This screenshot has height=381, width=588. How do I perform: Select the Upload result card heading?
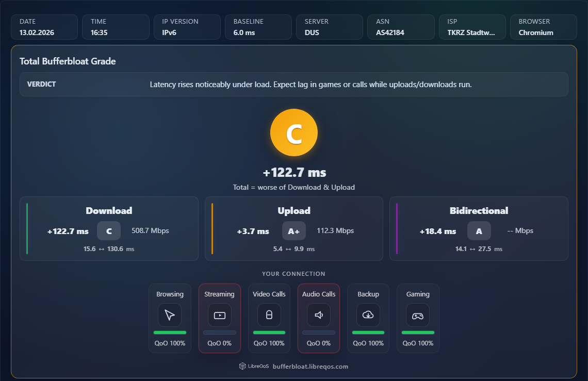tap(294, 211)
